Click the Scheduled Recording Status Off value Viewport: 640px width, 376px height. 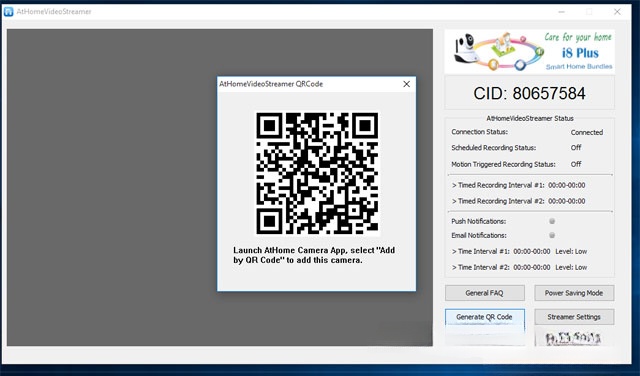point(576,148)
